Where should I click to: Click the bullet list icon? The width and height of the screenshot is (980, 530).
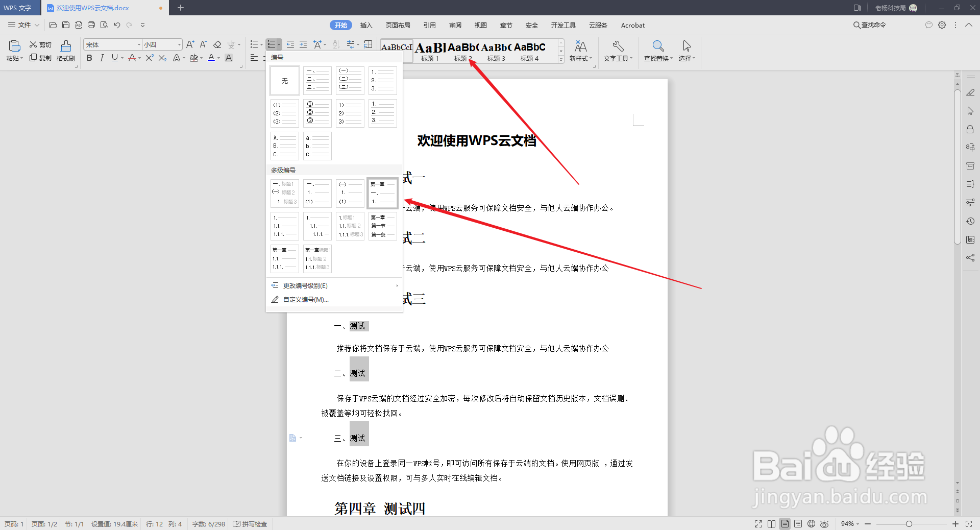pyautogui.click(x=254, y=45)
